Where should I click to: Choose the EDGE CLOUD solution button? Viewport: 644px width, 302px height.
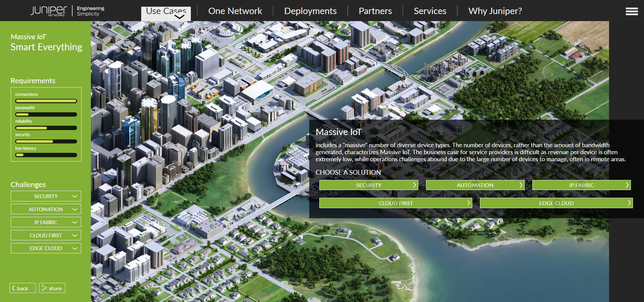point(556,203)
